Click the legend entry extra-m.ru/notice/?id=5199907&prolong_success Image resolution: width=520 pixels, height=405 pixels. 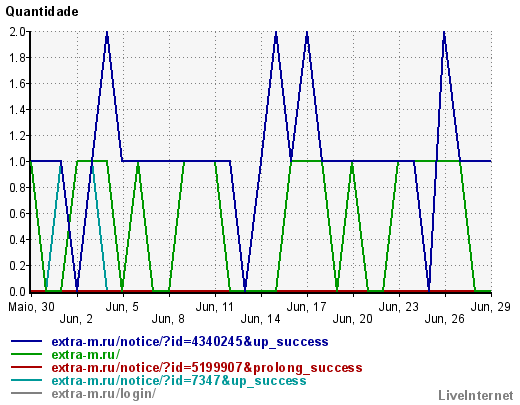tap(207, 367)
